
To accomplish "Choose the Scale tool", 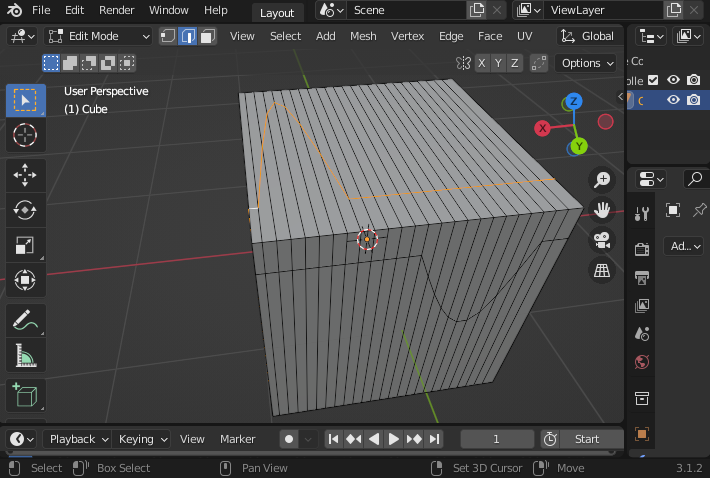I will point(26,245).
